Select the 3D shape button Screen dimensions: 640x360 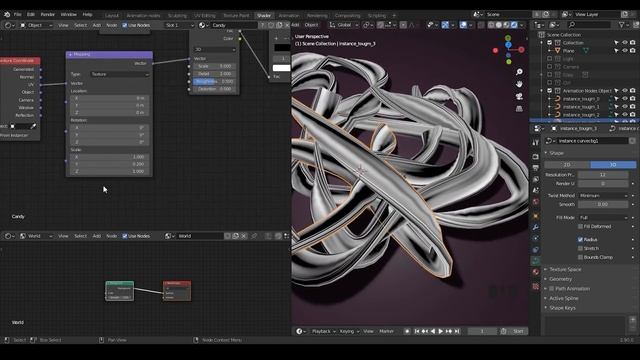[613, 164]
